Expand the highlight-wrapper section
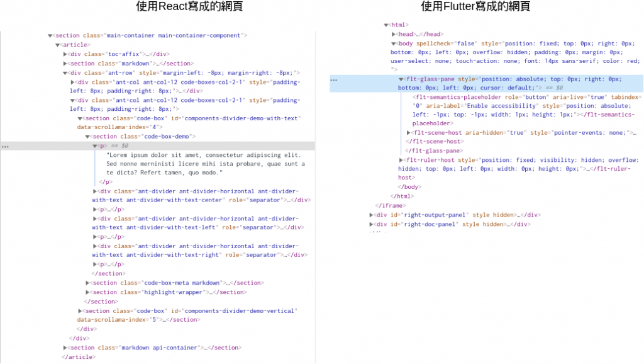This screenshot has width=644, height=364. click(x=87, y=292)
